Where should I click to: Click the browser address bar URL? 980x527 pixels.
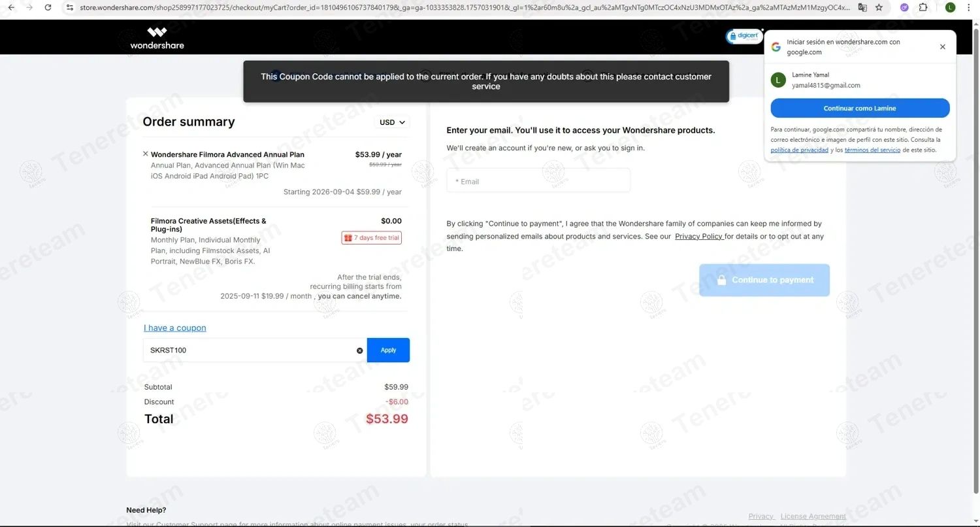464,7
